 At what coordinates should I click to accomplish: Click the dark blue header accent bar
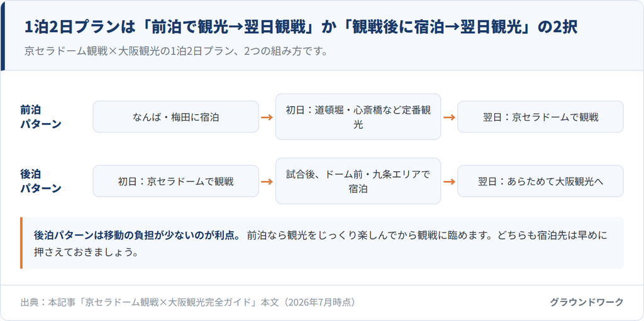[x=3, y=36]
